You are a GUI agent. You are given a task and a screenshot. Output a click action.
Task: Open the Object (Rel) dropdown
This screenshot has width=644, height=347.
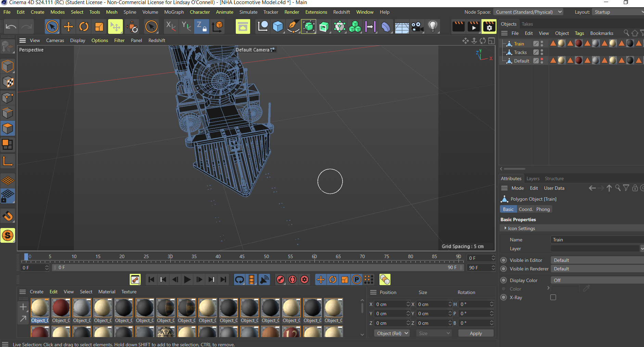(392, 333)
